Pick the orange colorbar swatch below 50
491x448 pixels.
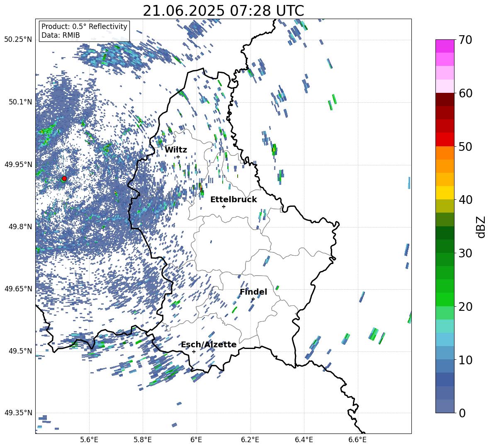click(445, 153)
